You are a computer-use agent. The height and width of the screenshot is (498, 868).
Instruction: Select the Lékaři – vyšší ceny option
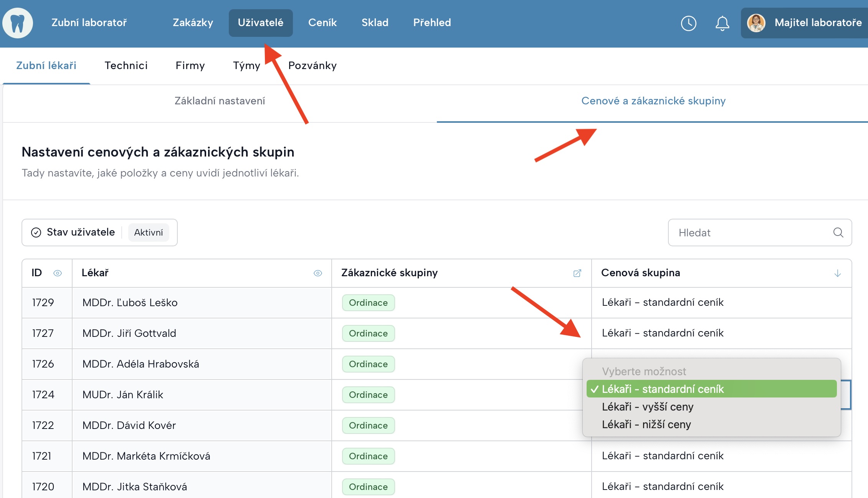point(647,407)
